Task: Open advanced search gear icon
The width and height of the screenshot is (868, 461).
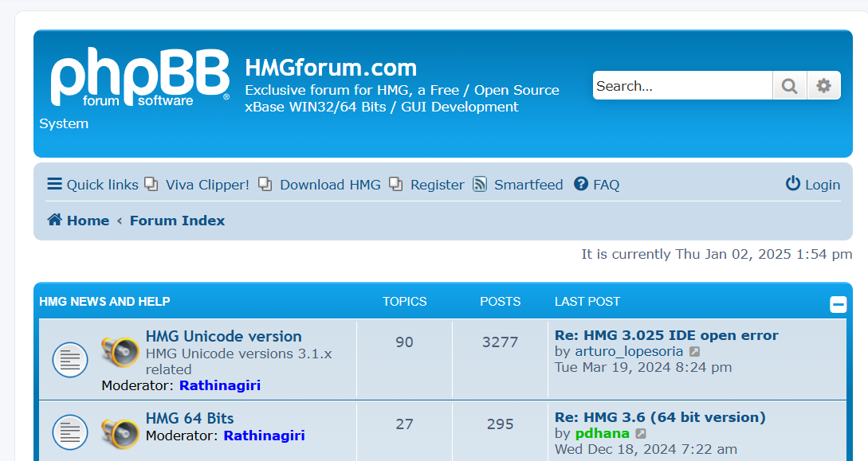Action: pyautogui.click(x=823, y=86)
